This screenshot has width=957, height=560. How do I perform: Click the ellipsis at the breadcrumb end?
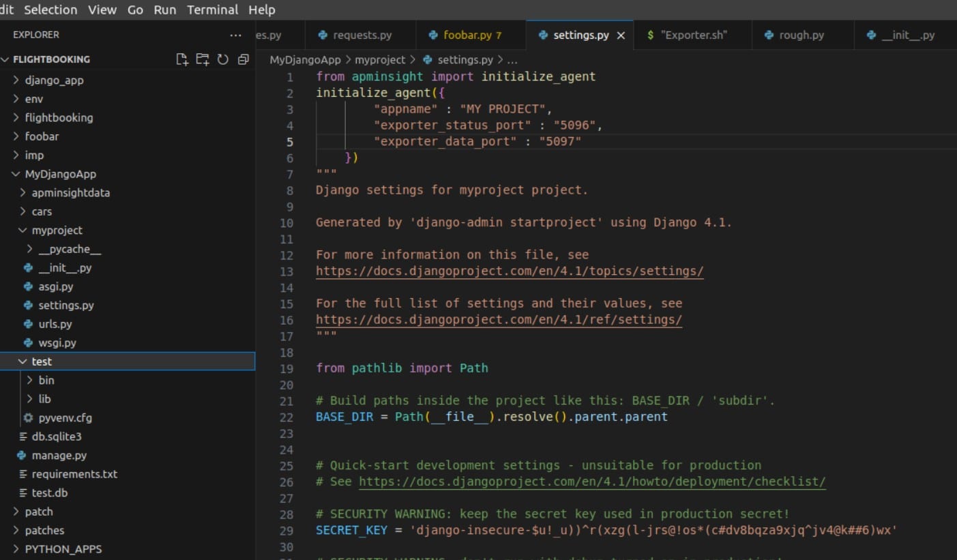(x=512, y=60)
